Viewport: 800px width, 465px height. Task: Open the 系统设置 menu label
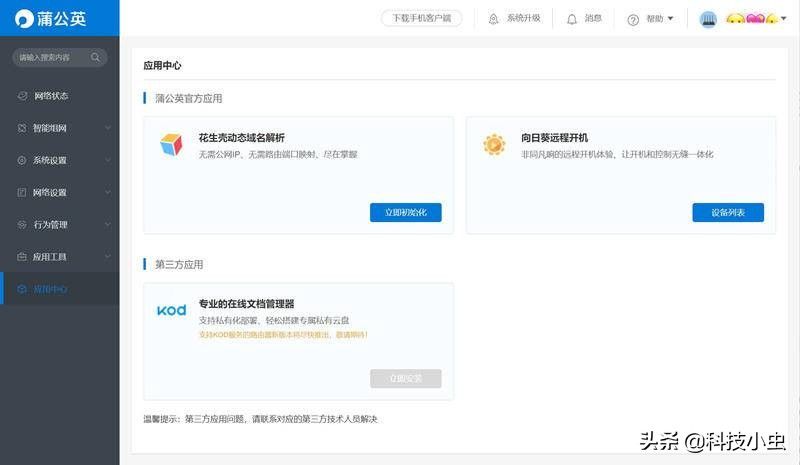pos(49,160)
